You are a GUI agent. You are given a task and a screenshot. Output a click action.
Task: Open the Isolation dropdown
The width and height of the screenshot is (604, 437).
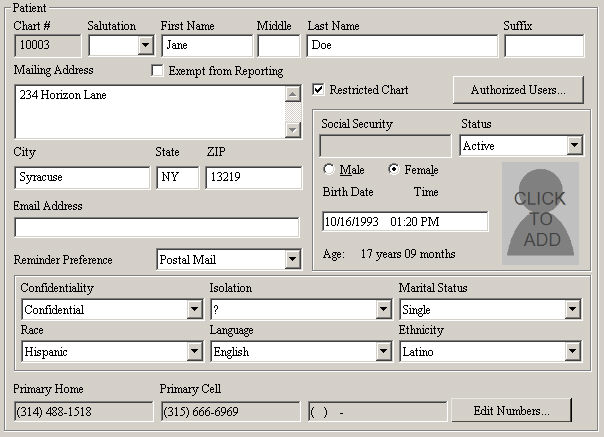383,310
